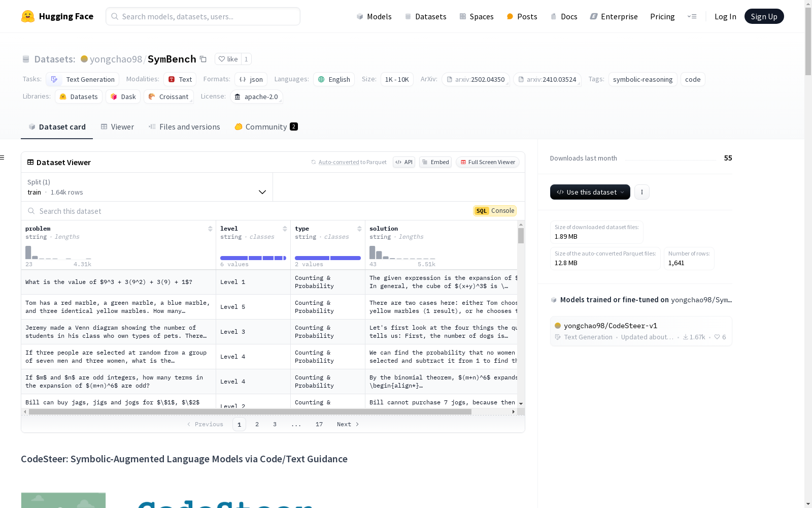
Task: Select the symbolic-reasoning tag
Action: (642, 79)
